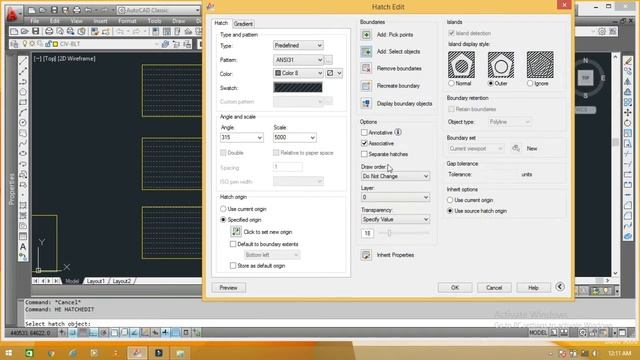This screenshot has height=360, width=640.
Task: Switch to the Gradient tab
Action: 243,24
